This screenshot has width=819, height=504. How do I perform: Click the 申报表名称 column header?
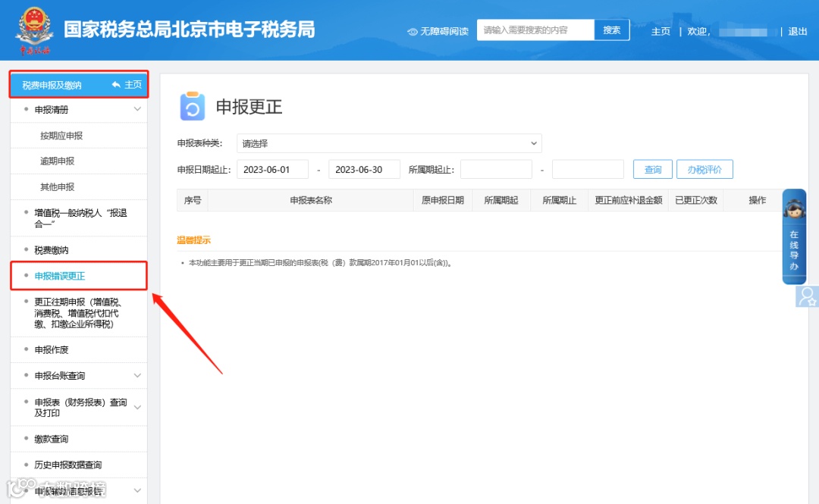click(x=311, y=200)
